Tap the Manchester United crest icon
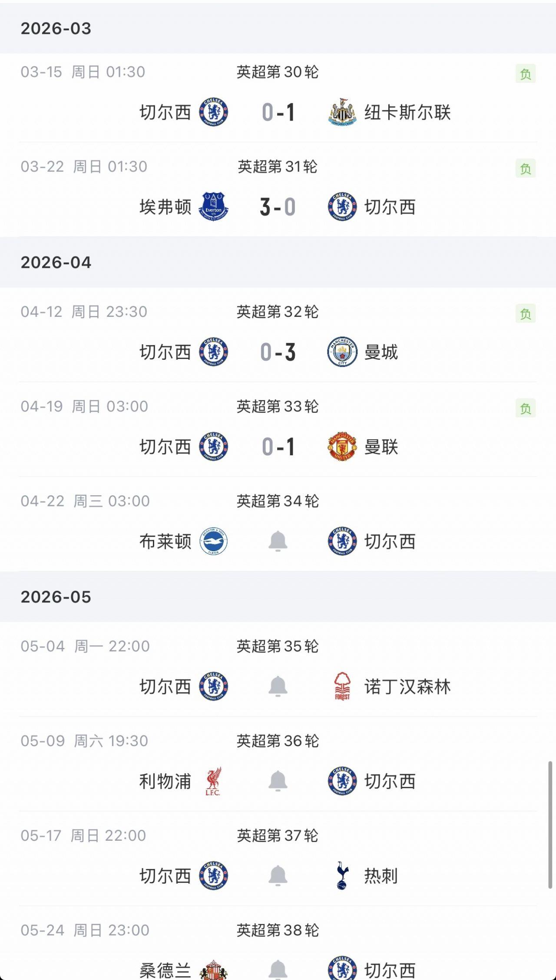Image resolution: width=556 pixels, height=980 pixels. coord(342,446)
